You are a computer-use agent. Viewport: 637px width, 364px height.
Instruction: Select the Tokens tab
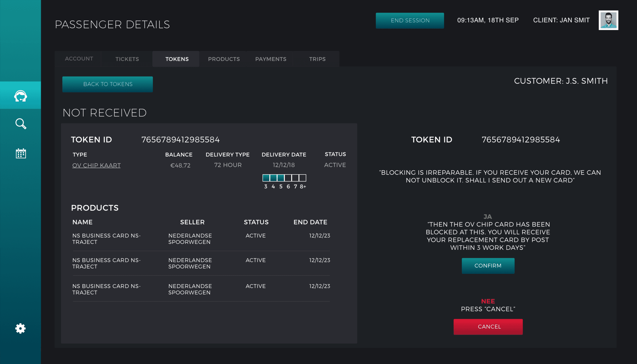coord(177,59)
